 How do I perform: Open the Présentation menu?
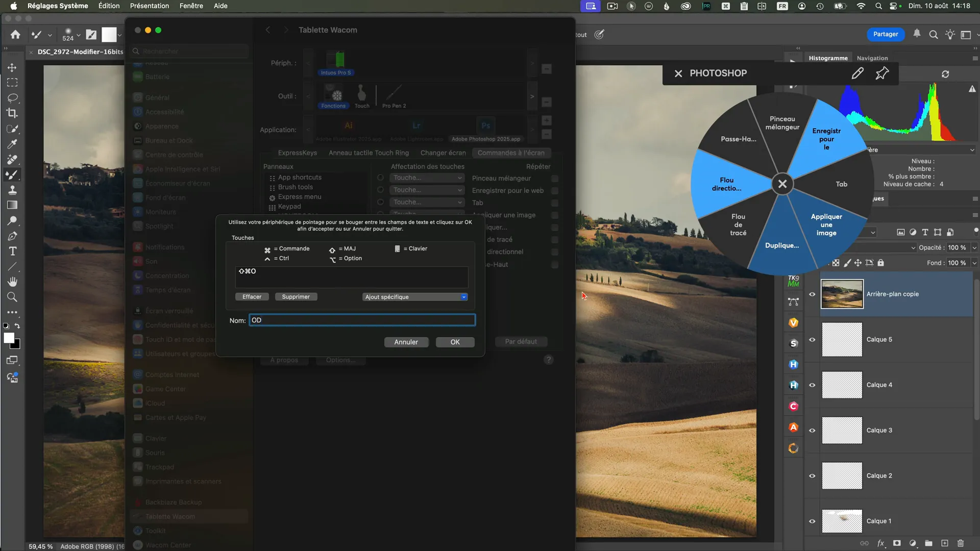(150, 6)
